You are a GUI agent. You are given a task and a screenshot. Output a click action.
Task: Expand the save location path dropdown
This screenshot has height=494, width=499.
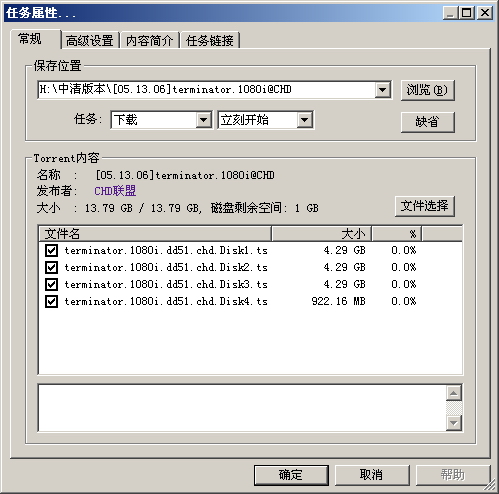[382, 90]
